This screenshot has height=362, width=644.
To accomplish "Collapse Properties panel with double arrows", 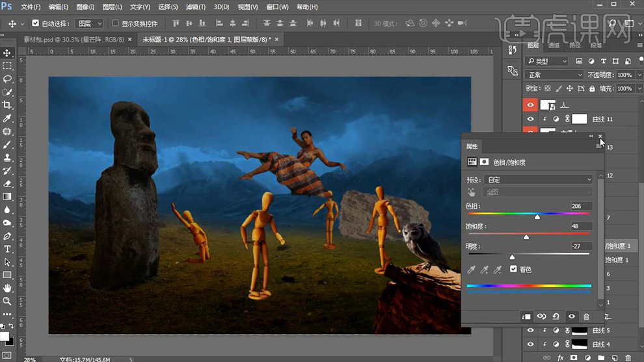I will [x=591, y=136].
